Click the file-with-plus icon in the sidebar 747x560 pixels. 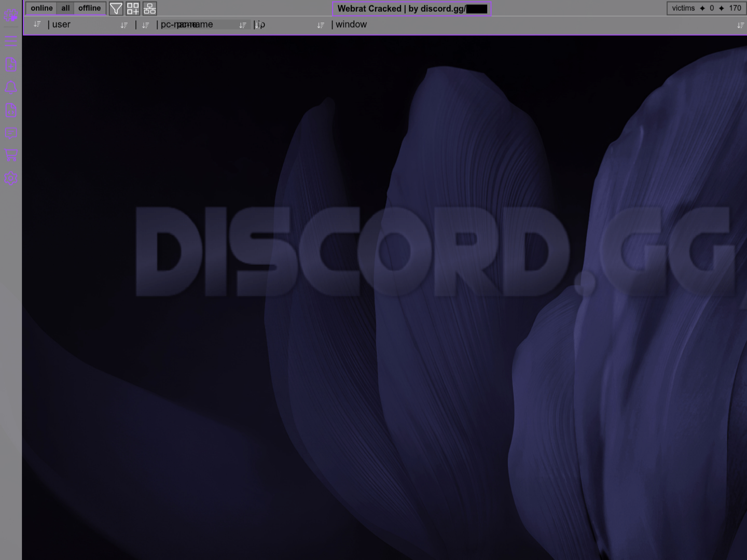tap(11, 65)
